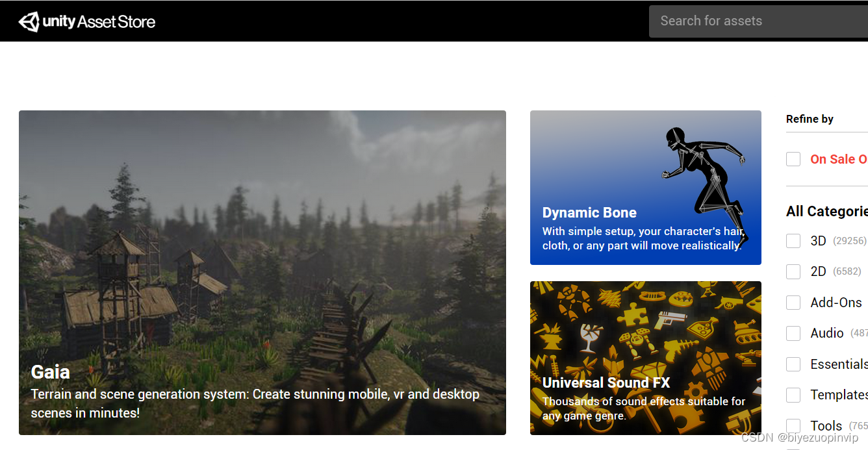The image size is (868, 450).
Task: Click the Gaia description text
Action: pyautogui.click(x=255, y=403)
